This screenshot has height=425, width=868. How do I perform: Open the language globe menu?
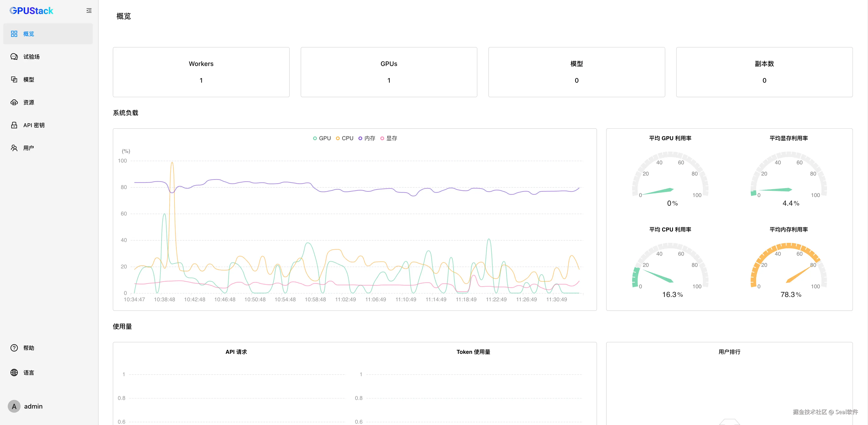[x=14, y=373]
